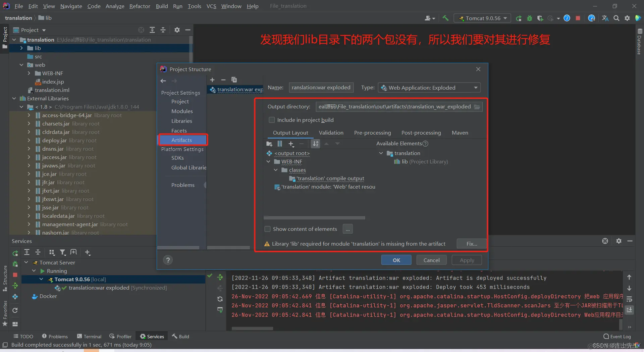Click the red Stop icon in main toolbar

coord(578,18)
